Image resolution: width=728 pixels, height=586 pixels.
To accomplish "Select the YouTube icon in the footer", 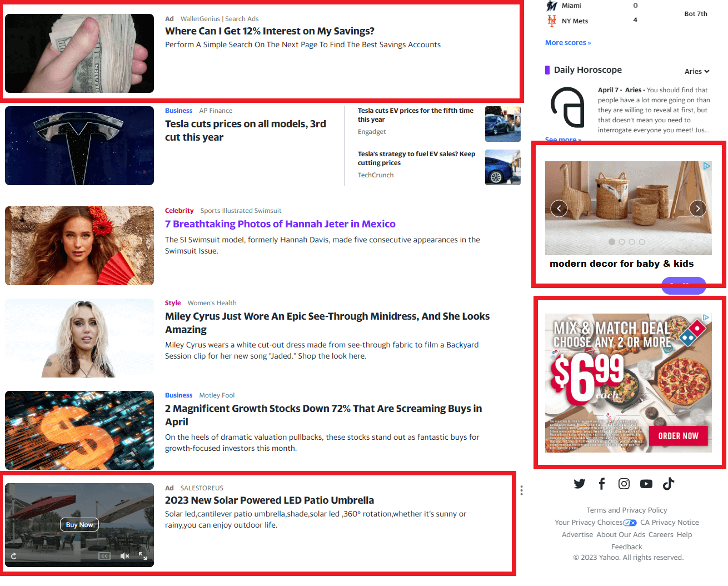I will tap(646, 484).
